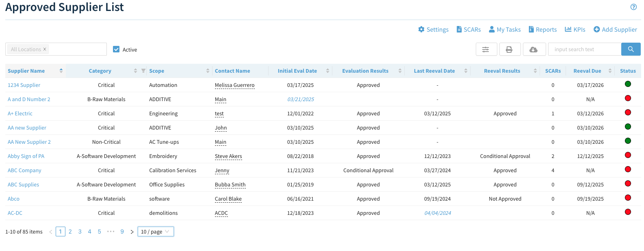This screenshot has width=644, height=251.
Task: Open Settings gear link
Action: click(433, 30)
